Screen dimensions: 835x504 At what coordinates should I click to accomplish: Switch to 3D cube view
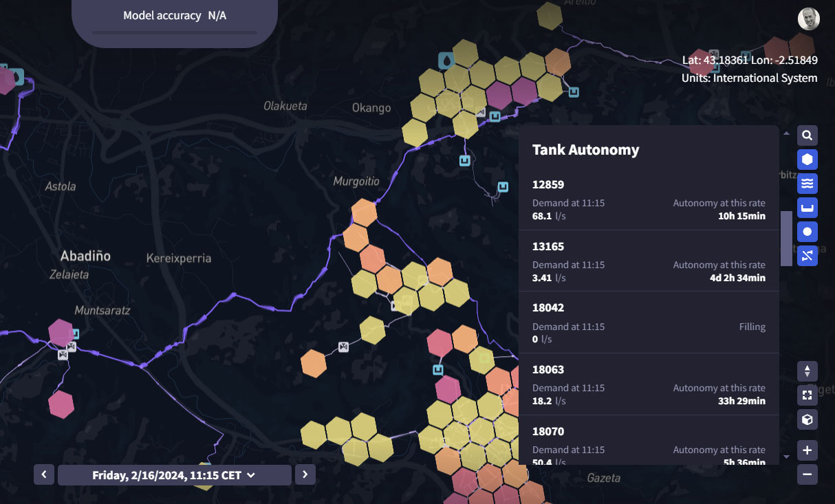pyautogui.click(x=807, y=419)
